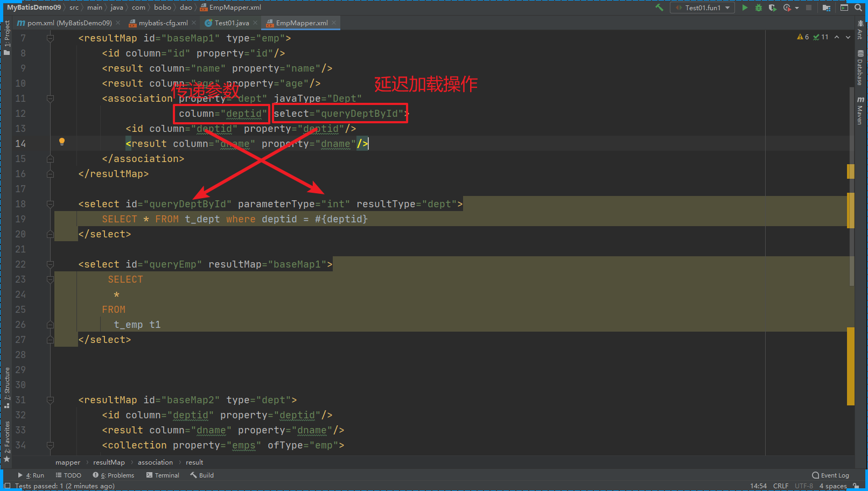The image size is (868, 491).
Task: Open the TODO tool window
Action: click(x=68, y=475)
